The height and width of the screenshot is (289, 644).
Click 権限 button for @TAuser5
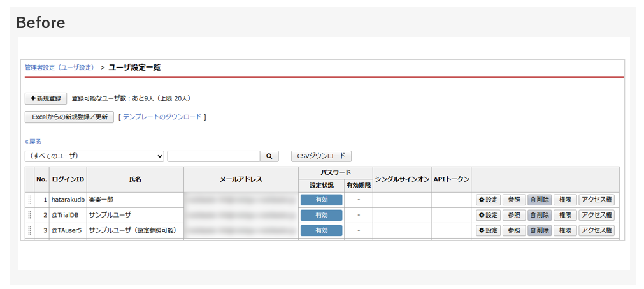coord(565,230)
